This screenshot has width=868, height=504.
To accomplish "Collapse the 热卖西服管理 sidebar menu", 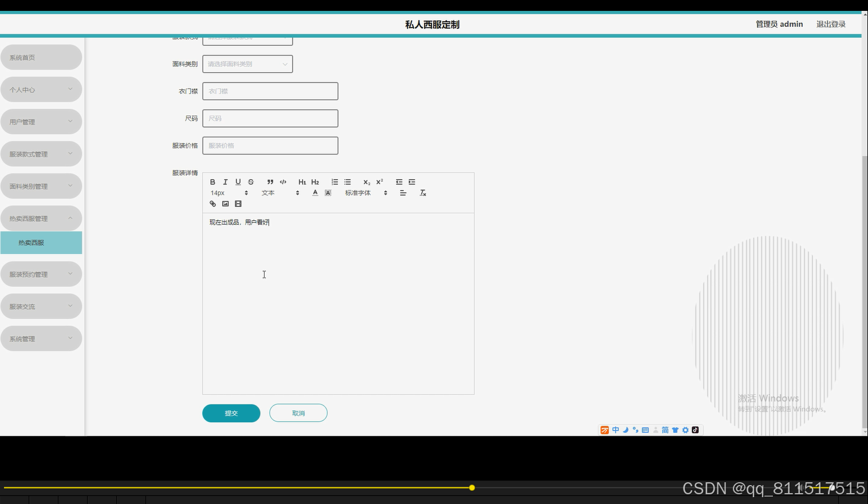I will 41,218.
